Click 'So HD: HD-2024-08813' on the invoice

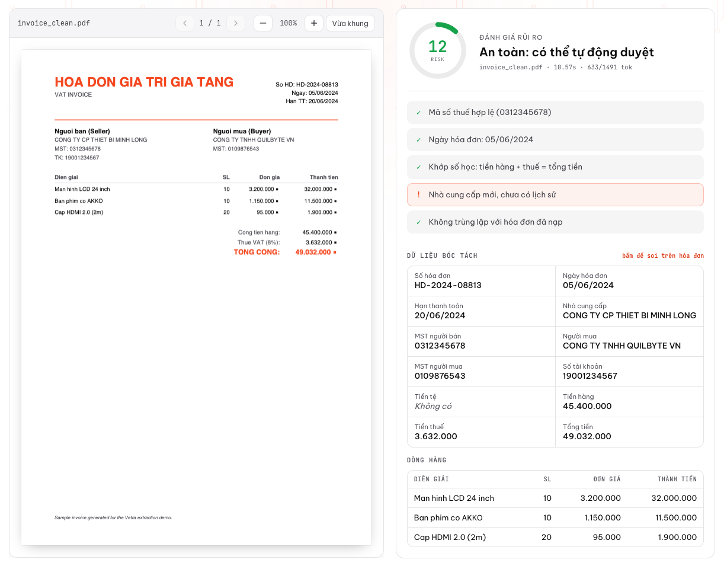[307, 85]
